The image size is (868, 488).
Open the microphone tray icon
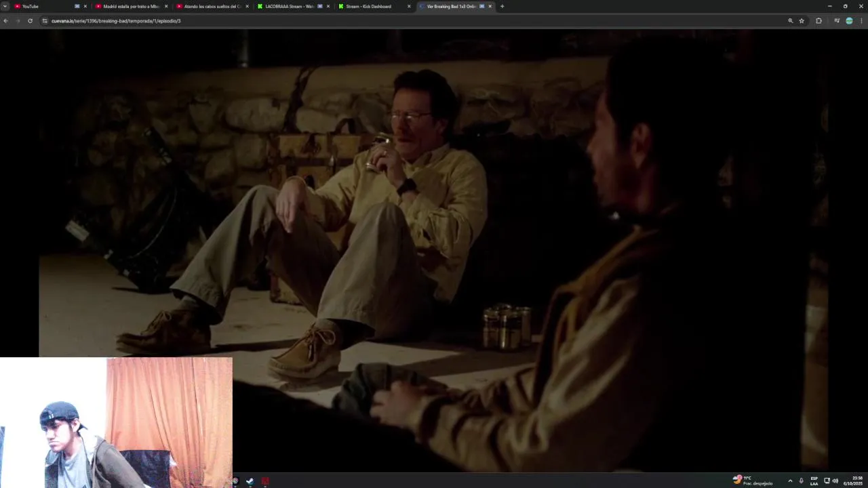click(x=801, y=481)
